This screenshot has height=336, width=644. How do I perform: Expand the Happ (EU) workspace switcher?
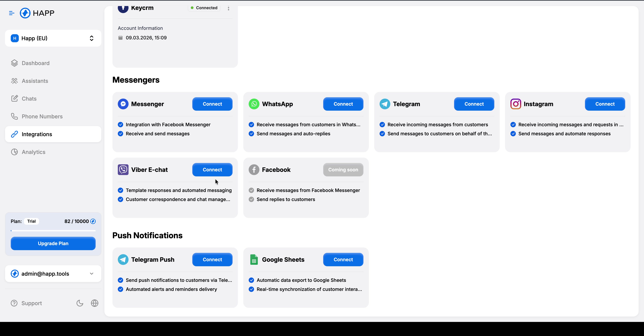[x=91, y=38]
